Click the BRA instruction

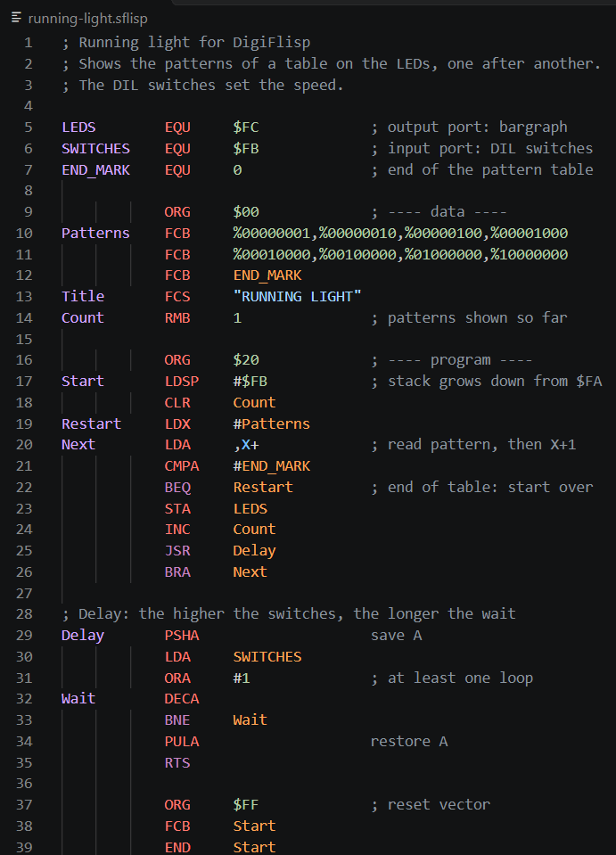177,571
